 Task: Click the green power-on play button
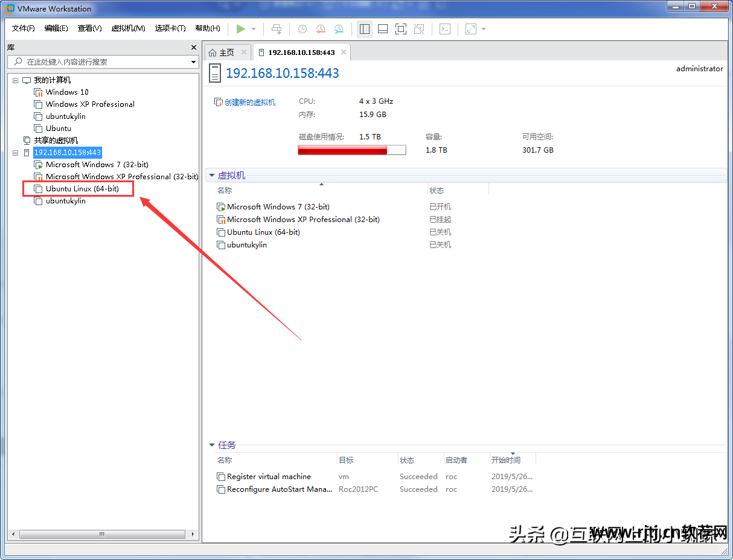click(241, 29)
